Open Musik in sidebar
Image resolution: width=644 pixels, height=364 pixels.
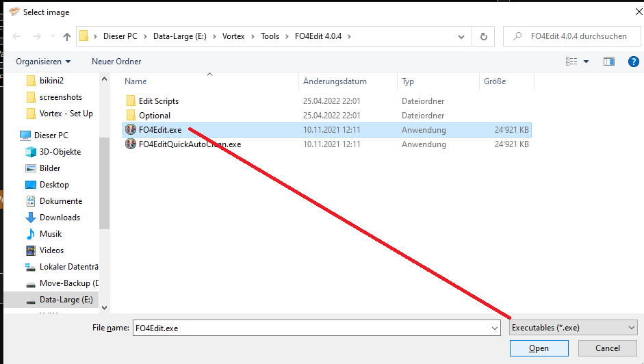click(x=51, y=234)
